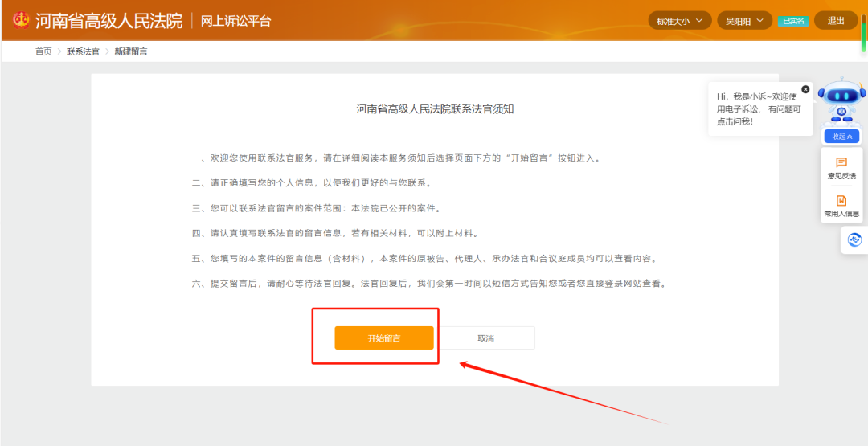Click the blue circular sidebar icon
This screenshot has width=868, height=446.
(x=854, y=240)
